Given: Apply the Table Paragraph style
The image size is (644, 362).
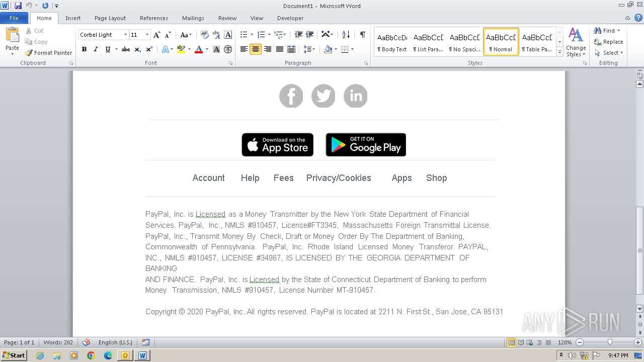Looking at the screenshot, I should click(537, 42).
